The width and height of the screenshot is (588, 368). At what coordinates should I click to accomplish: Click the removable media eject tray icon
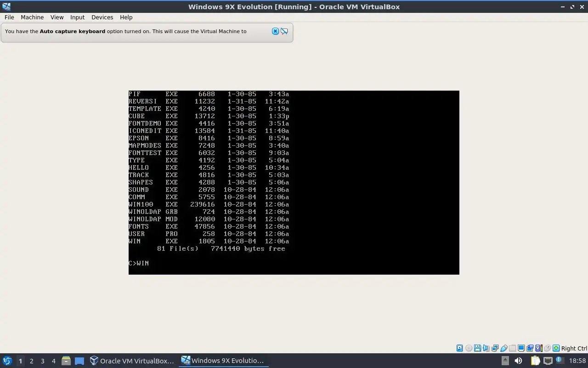tap(505, 361)
